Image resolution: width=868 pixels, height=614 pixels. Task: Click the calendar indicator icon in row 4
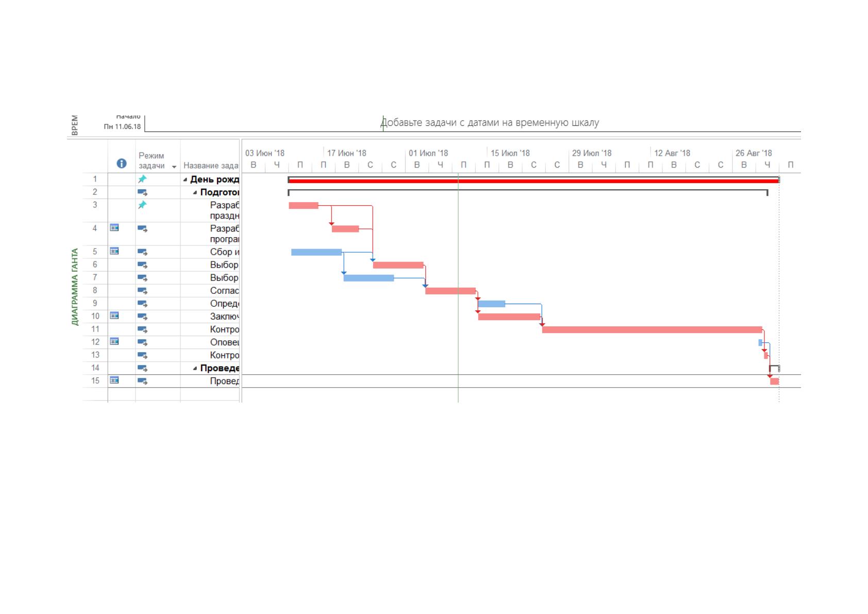pyautogui.click(x=114, y=227)
